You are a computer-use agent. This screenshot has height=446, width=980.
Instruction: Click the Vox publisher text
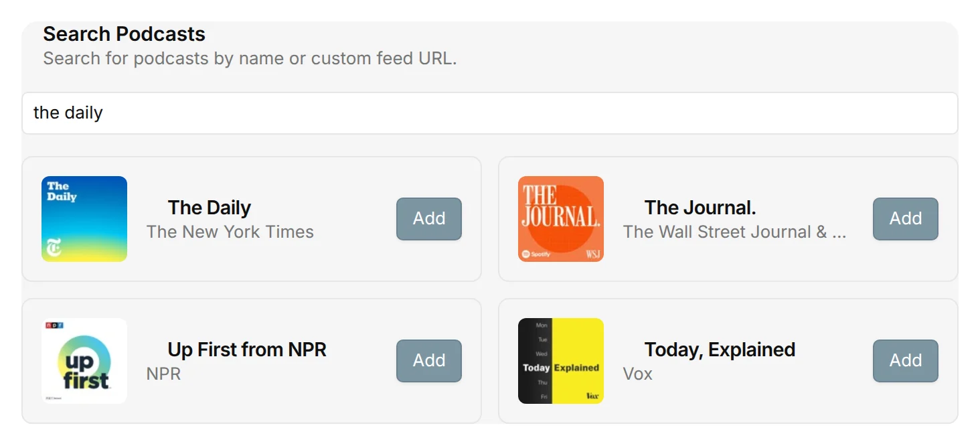pyautogui.click(x=638, y=374)
